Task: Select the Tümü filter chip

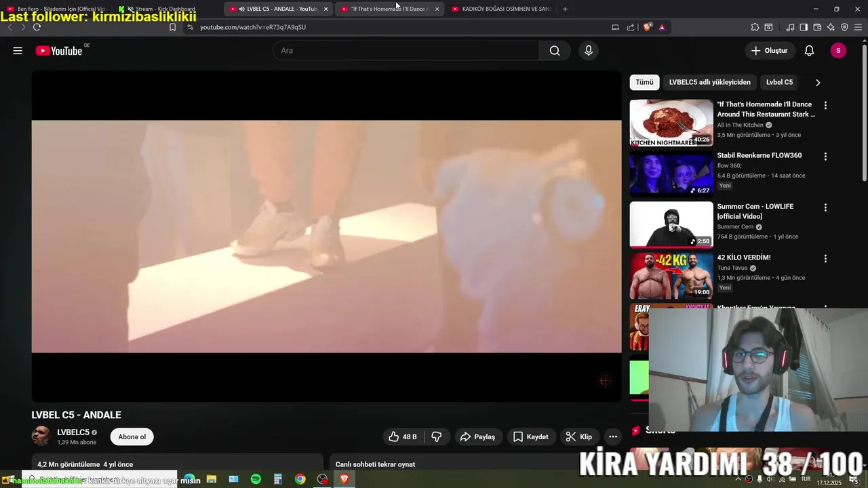Action: click(644, 82)
